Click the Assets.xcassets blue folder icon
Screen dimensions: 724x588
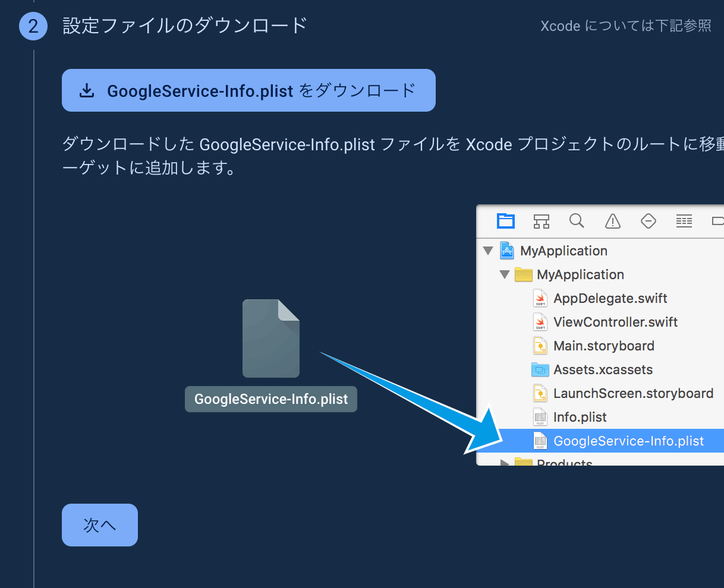coord(540,369)
